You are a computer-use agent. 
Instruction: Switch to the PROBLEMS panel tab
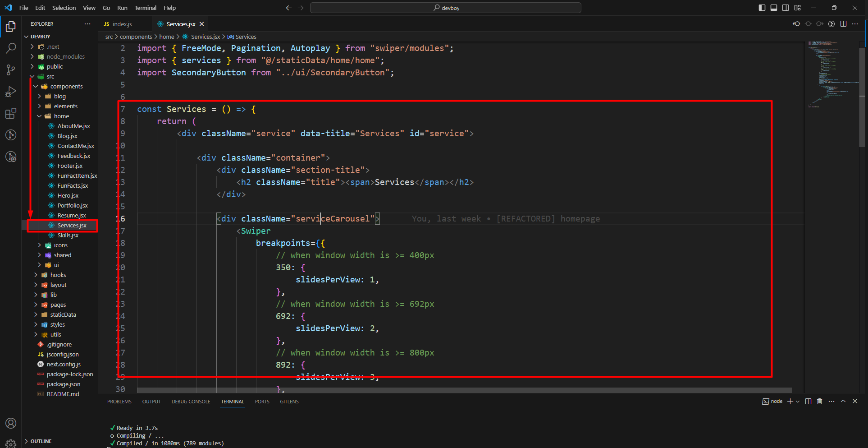coord(119,402)
